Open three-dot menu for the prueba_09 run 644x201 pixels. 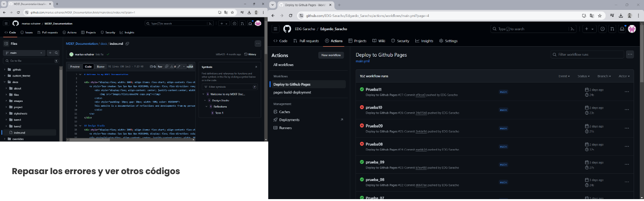pos(627,164)
